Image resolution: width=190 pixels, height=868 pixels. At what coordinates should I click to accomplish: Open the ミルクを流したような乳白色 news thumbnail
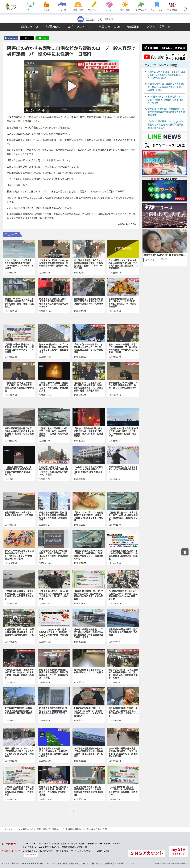click(x=19, y=249)
